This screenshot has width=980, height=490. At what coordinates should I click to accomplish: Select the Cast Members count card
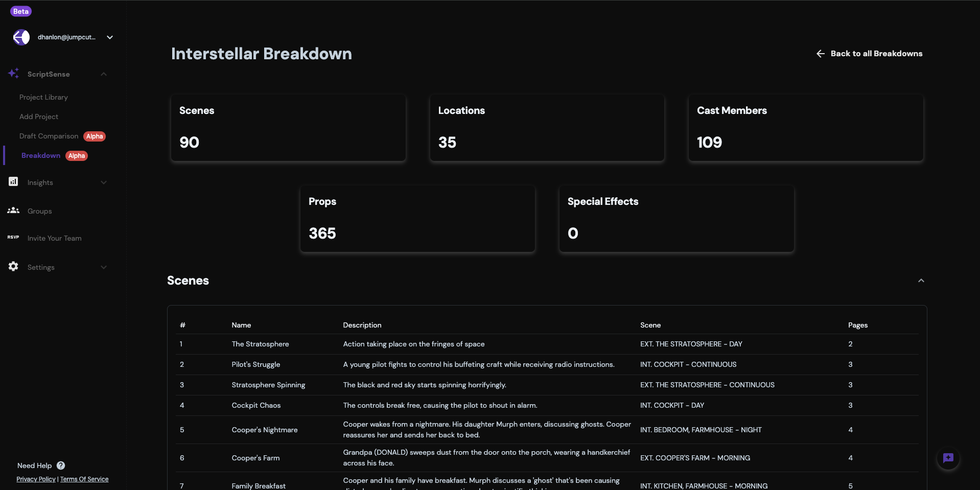point(806,128)
